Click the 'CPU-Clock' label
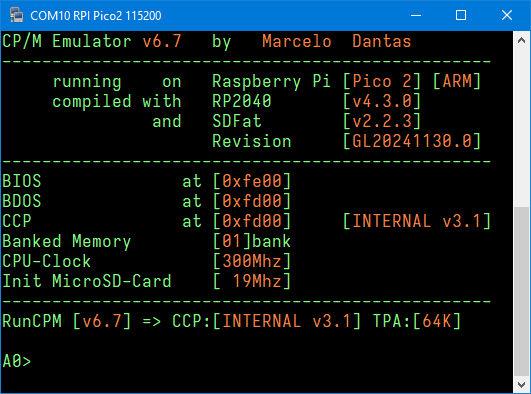This screenshot has width=531, height=394. click(46, 261)
